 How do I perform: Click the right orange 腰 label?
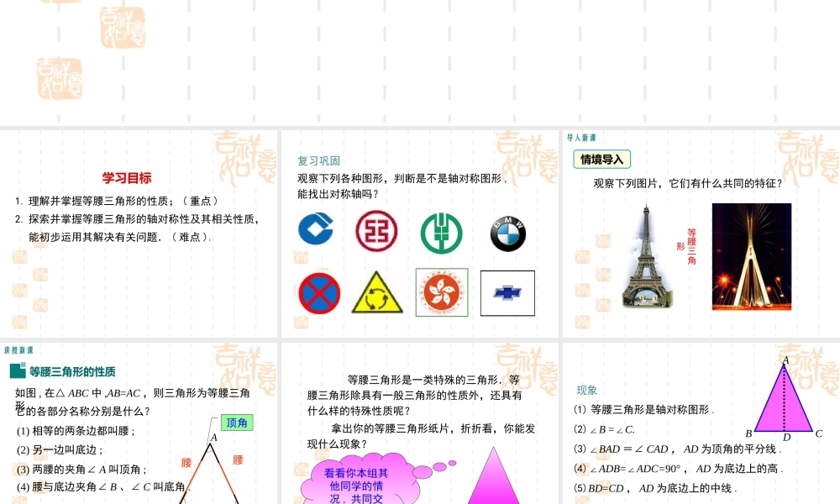238,459
